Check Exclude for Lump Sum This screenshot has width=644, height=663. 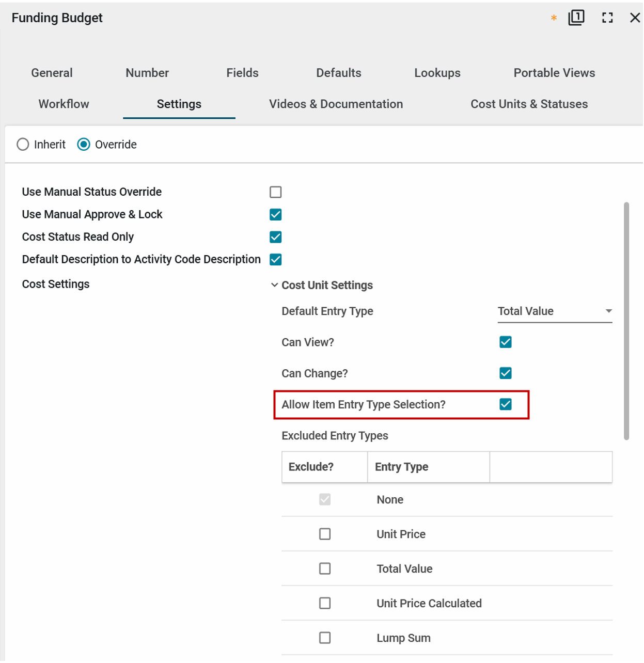click(325, 638)
